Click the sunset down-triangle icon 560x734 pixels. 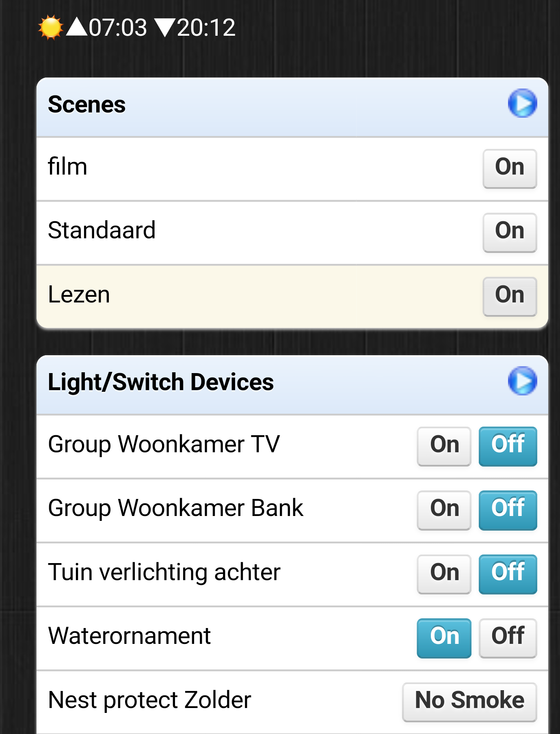click(x=165, y=28)
